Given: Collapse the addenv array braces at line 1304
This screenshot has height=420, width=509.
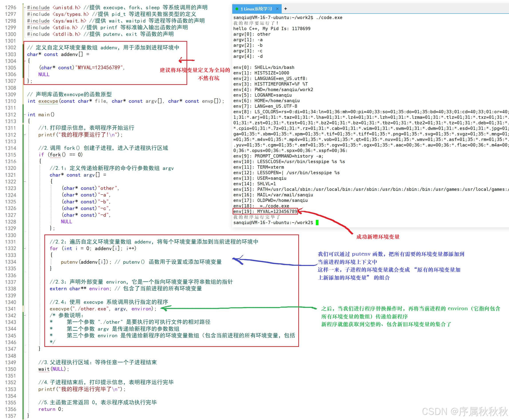Looking at the screenshot, I should (25, 61).
